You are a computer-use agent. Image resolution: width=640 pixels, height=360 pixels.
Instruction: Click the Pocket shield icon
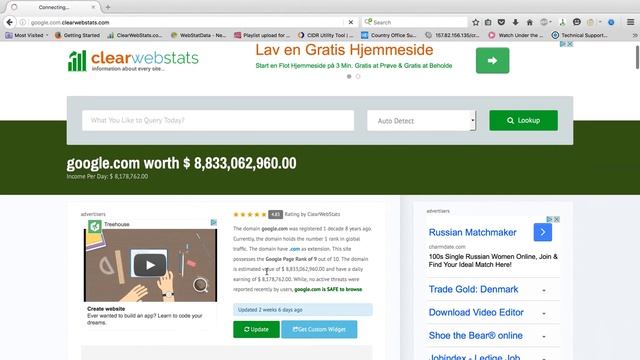(x=502, y=22)
